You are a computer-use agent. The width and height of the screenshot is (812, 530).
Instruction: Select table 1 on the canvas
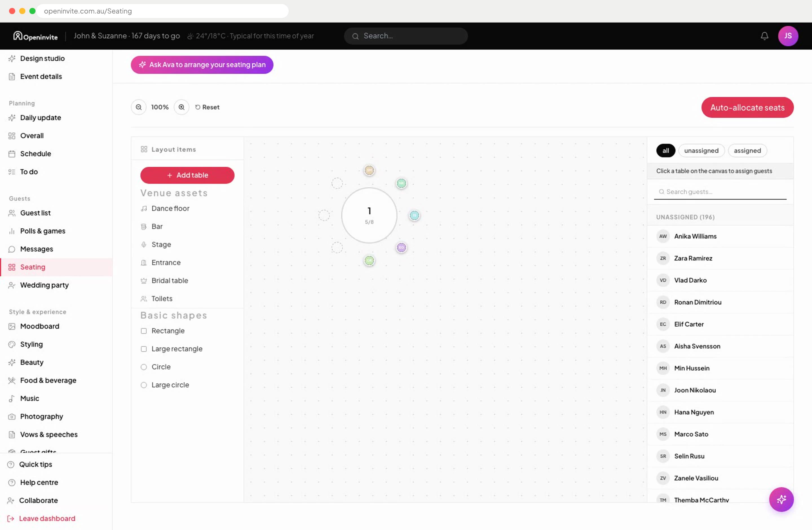point(369,215)
